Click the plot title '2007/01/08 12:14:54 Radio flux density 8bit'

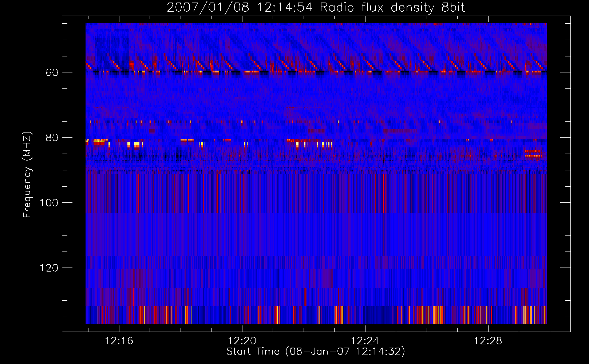(316, 7)
